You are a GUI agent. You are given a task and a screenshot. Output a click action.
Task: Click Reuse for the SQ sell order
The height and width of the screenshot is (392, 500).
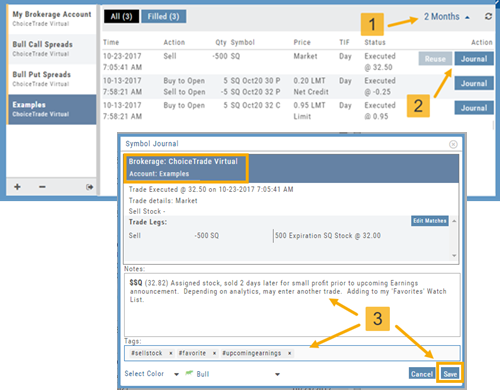pos(435,59)
